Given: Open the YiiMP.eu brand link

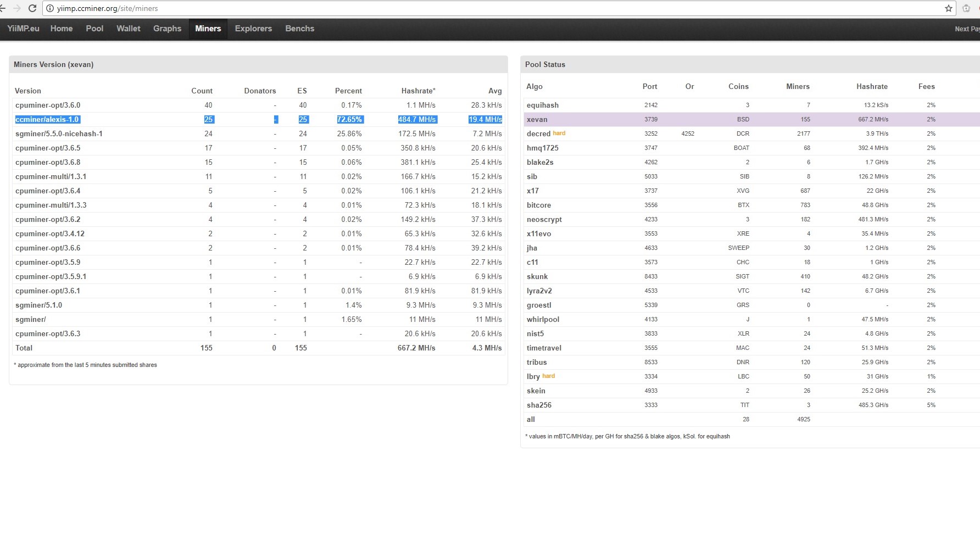Looking at the screenshot, I should coord(23,29).
